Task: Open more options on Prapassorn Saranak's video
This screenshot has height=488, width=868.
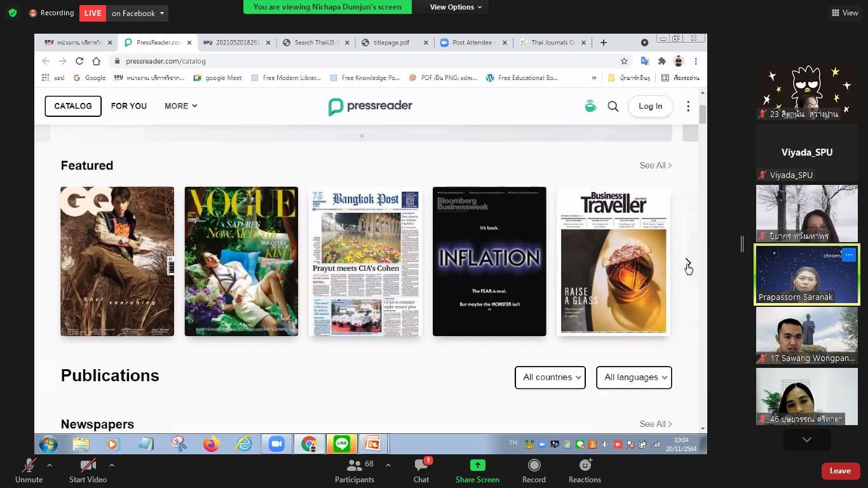Action: coord(849,255)
